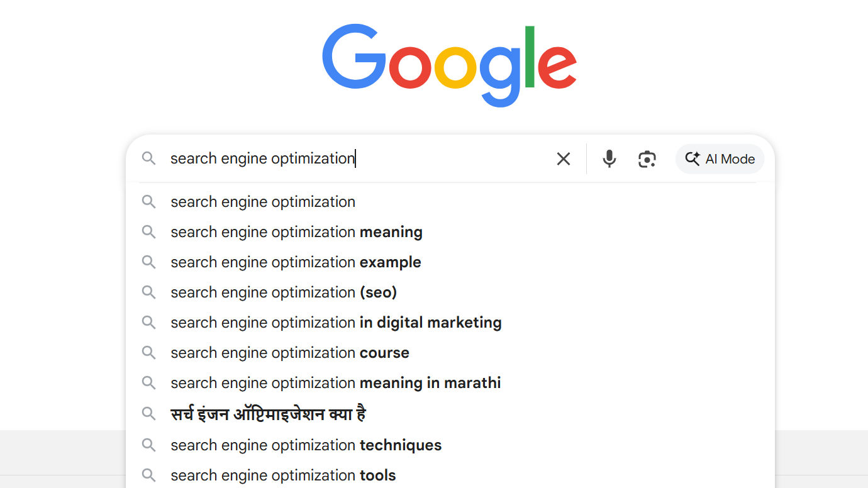Screen dimensions: 868x488
Task: Choose 'search engine optimization meaning' suggestion
Action: (x=296, y=232)
